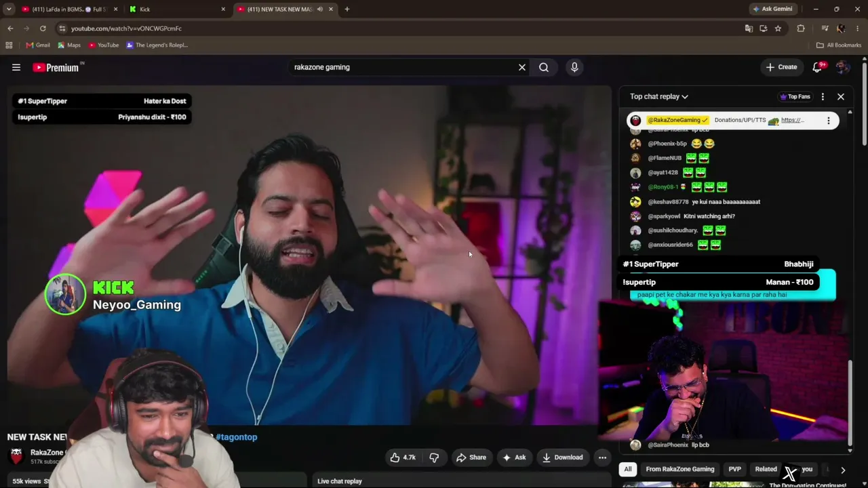
Task: Open the Chrome apps grid shortcut
Action: pos(9,45)
